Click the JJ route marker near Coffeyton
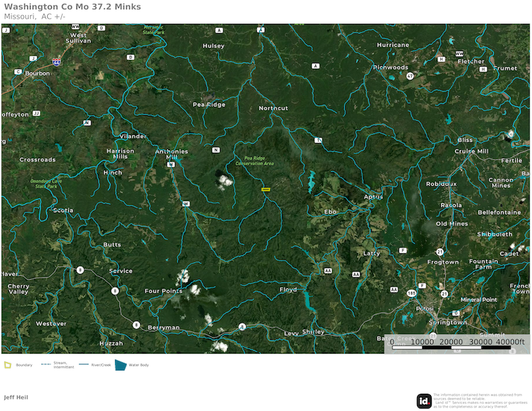The height and width of the screenshot is (411, 532). pyautogui.click(x=37, y=114)
